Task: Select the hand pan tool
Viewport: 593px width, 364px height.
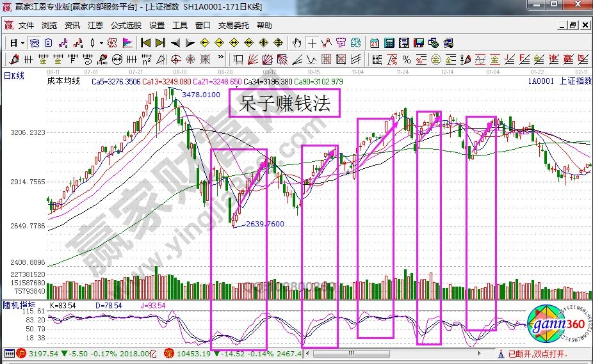Action: pyautogui.click(x=296, y=43)
